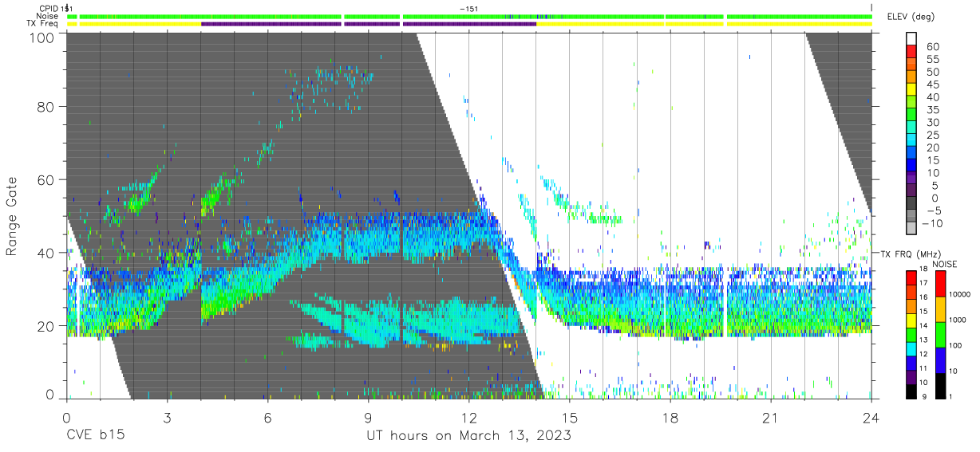
Task: Click the "18" hour tick on the x-axis
Action: coord(670,417)
